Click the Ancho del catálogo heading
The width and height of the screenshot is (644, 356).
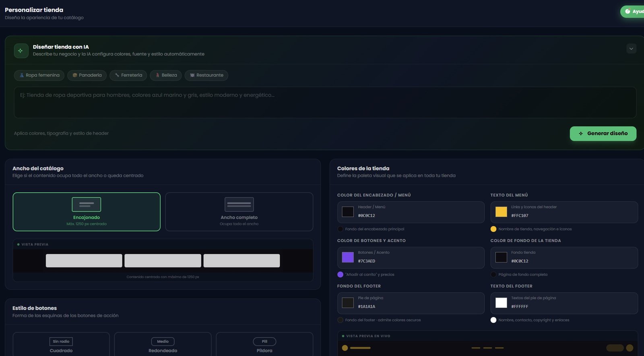click(x=38, y=169)
